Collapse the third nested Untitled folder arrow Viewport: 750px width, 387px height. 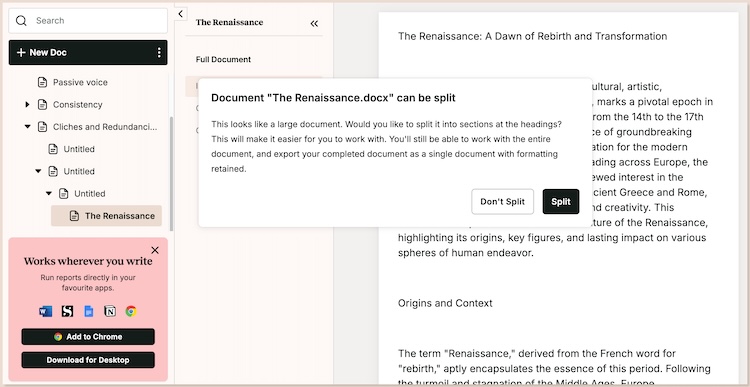click(49, 193)
